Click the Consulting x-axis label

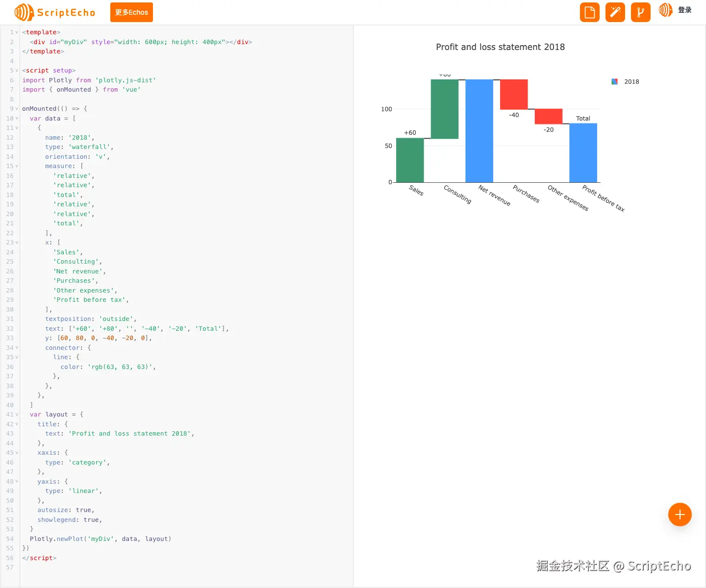457,194
